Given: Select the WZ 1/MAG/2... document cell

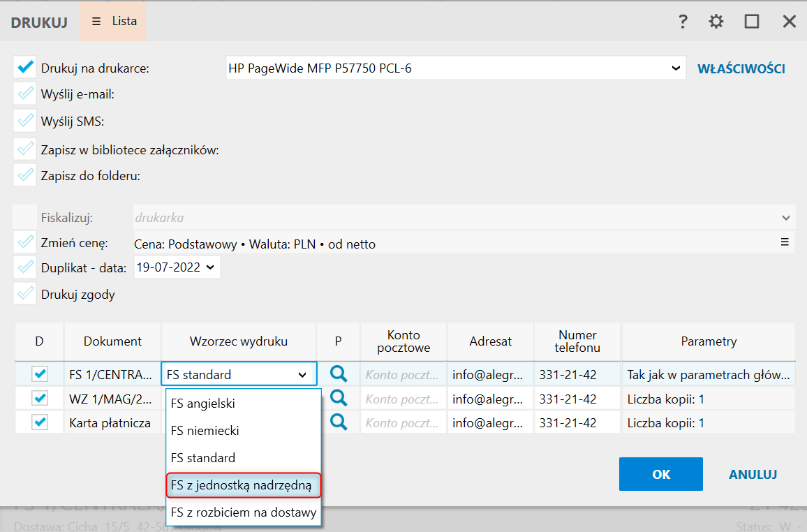Looking at the screenshot, I should point(112,399).
